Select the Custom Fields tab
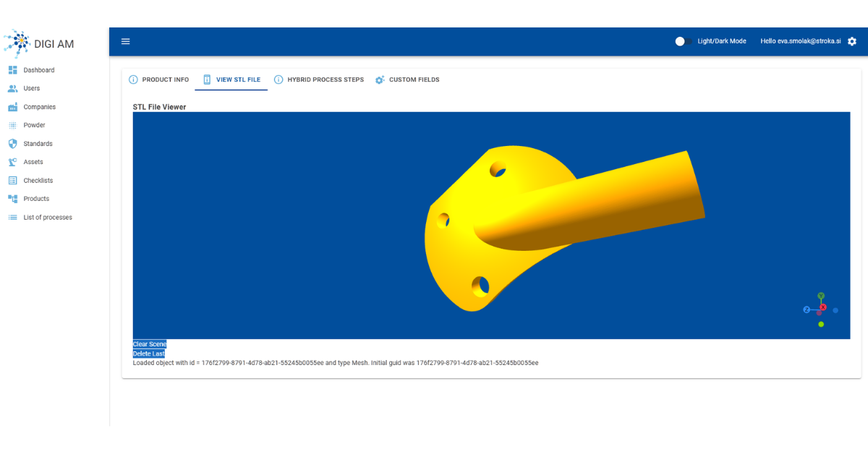 tap(407, 80)
